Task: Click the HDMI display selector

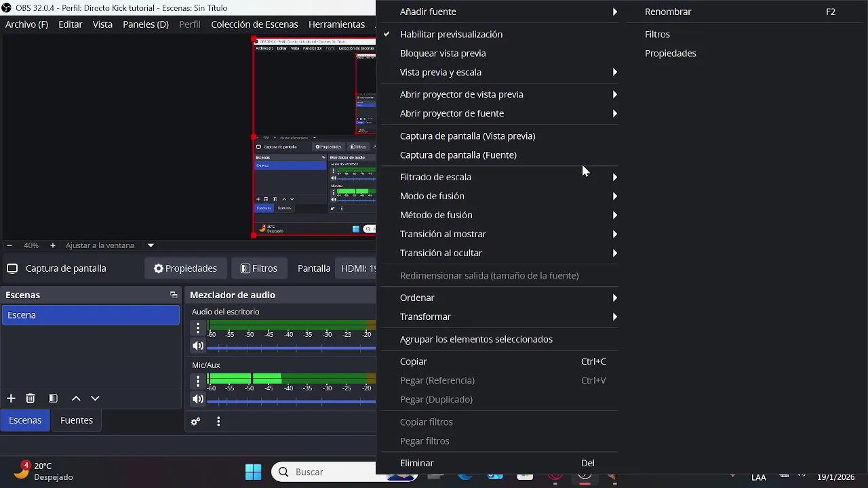Action: pos(357,268)
